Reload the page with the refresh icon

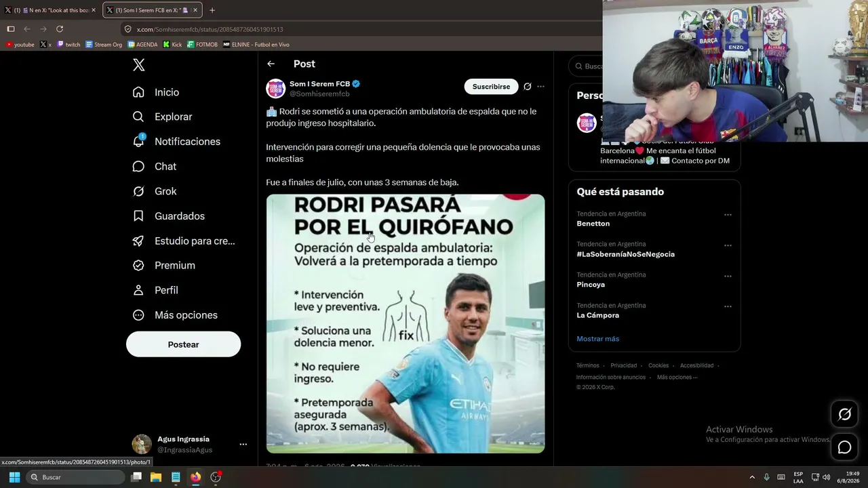pos(60,29)
